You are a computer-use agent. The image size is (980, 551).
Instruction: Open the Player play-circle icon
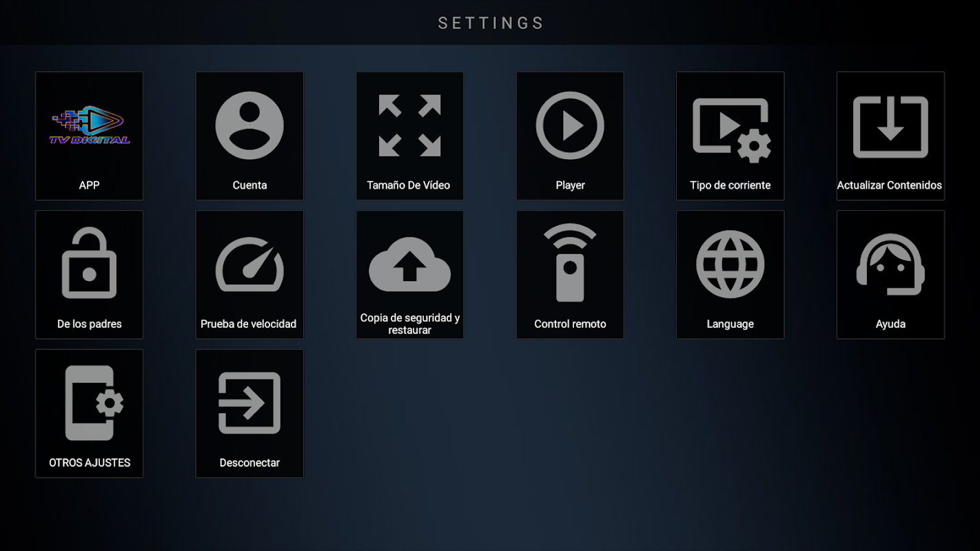(x=570, y=125)
